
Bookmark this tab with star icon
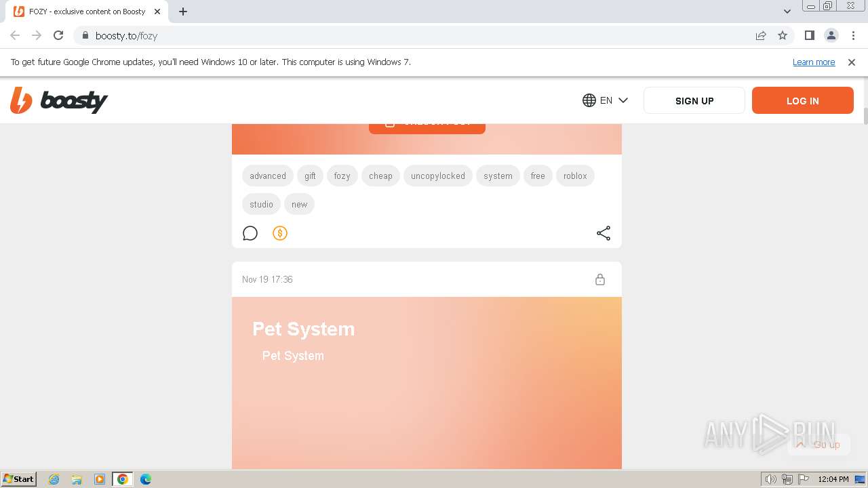pyautogui.click(x=783, y=35)
